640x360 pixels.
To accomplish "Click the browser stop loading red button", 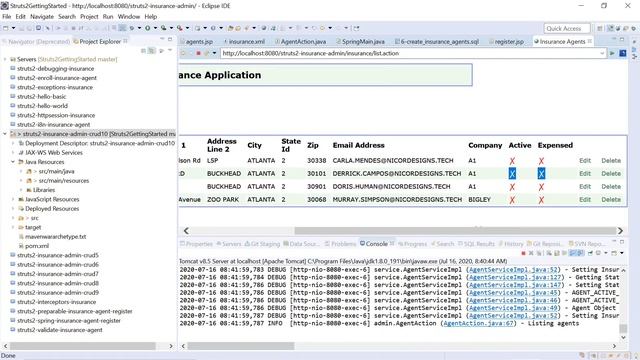I will pos(198,53).
